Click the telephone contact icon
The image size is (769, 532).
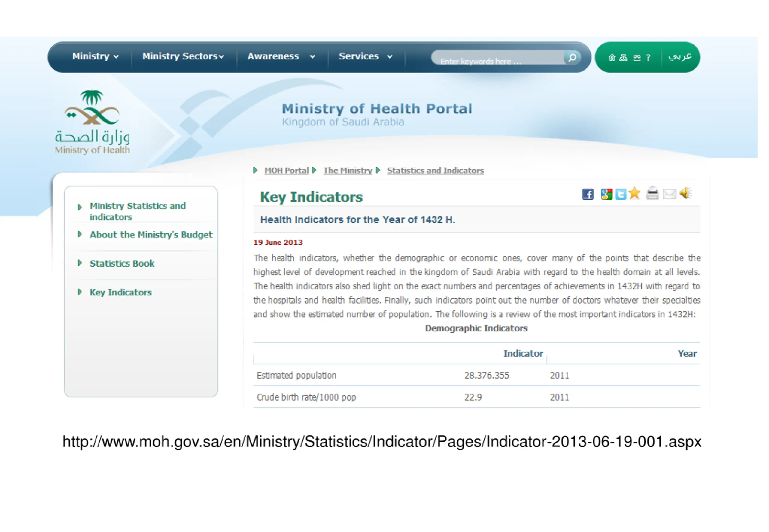click(x=637, y=58)
